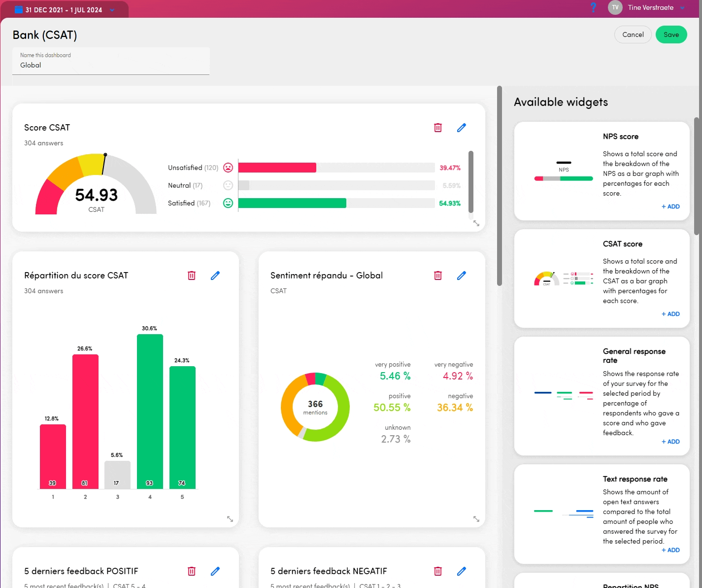The width and height of the screenshot is (702, 588).
Task: Edit the Répartition du score CSAT widget
Action: point(215,276)
